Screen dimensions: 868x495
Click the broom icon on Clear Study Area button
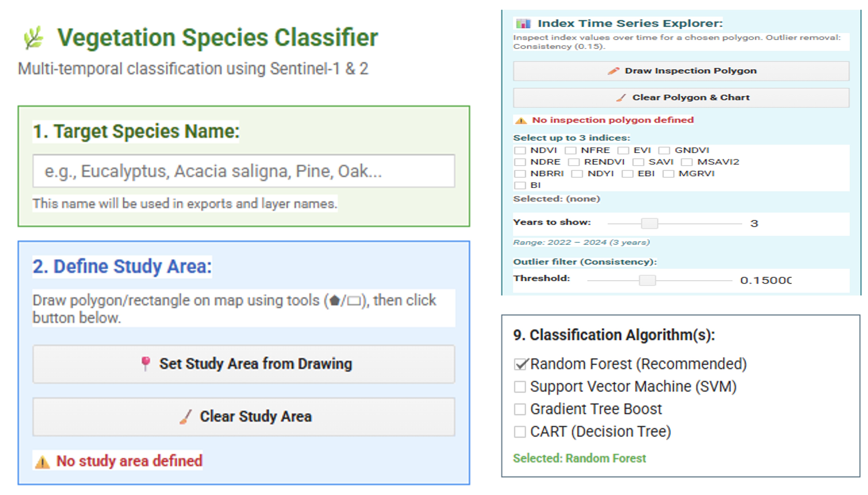(x=186, y=417)
